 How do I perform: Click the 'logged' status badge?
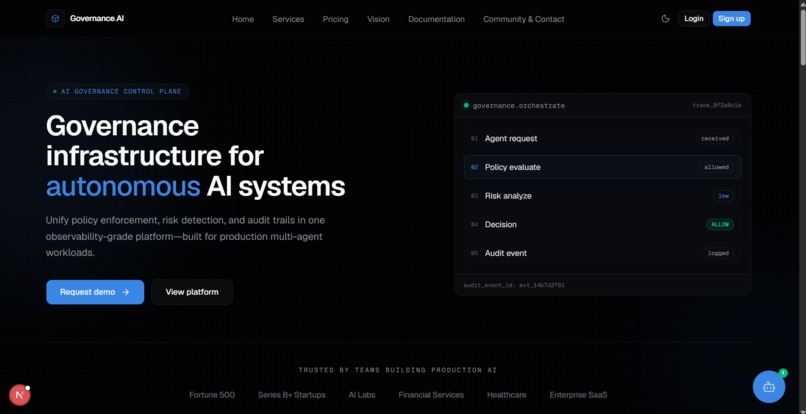[718, 253]
